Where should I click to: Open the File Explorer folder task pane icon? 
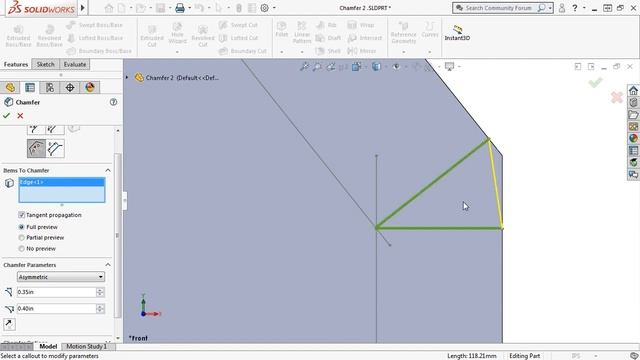click(633, 115)
